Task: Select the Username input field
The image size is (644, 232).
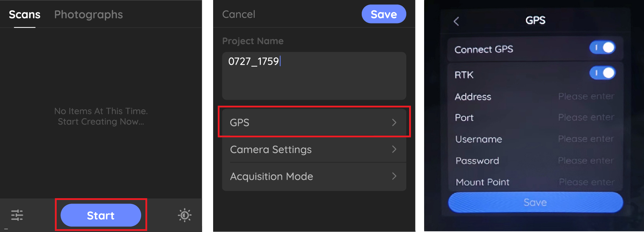Action: click(586, 139)
